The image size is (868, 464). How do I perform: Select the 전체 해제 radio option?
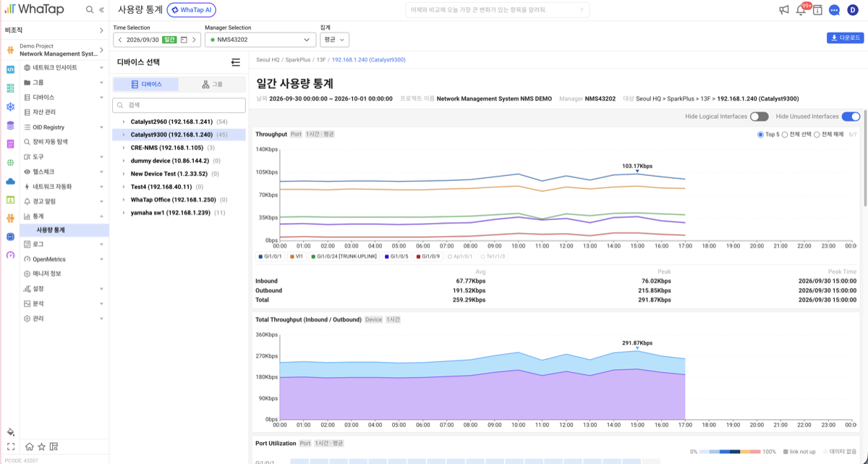tap(817, 135)
